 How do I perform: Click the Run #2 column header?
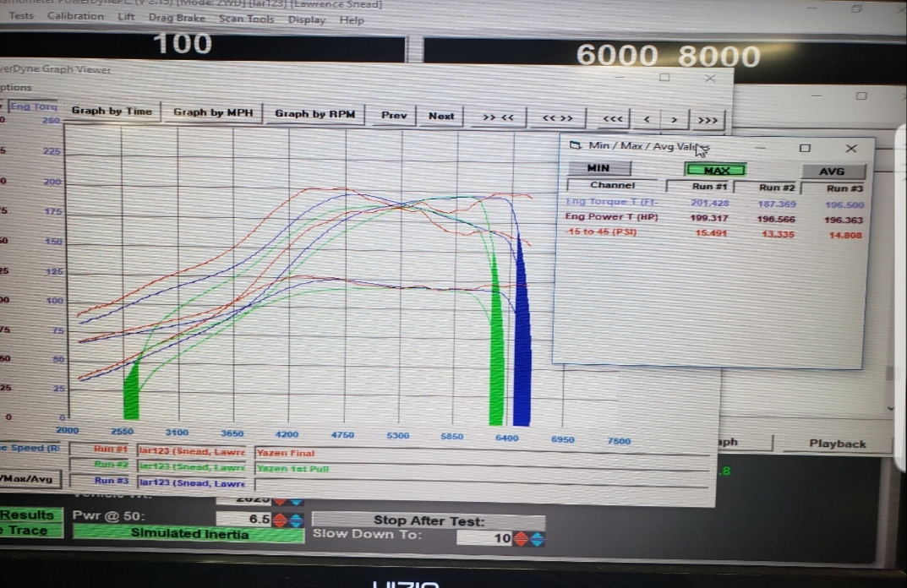click(768, 188)
